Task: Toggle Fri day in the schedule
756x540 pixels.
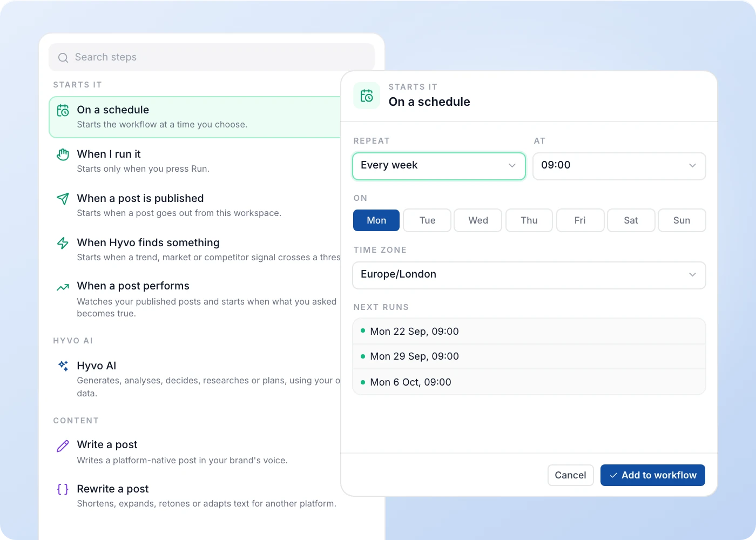Action: (x=580, y=220)
